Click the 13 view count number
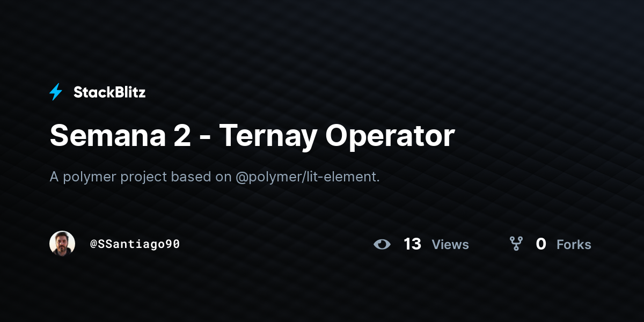Image resolution: width=644 pixels, height=322 pixels. [412, 244]
